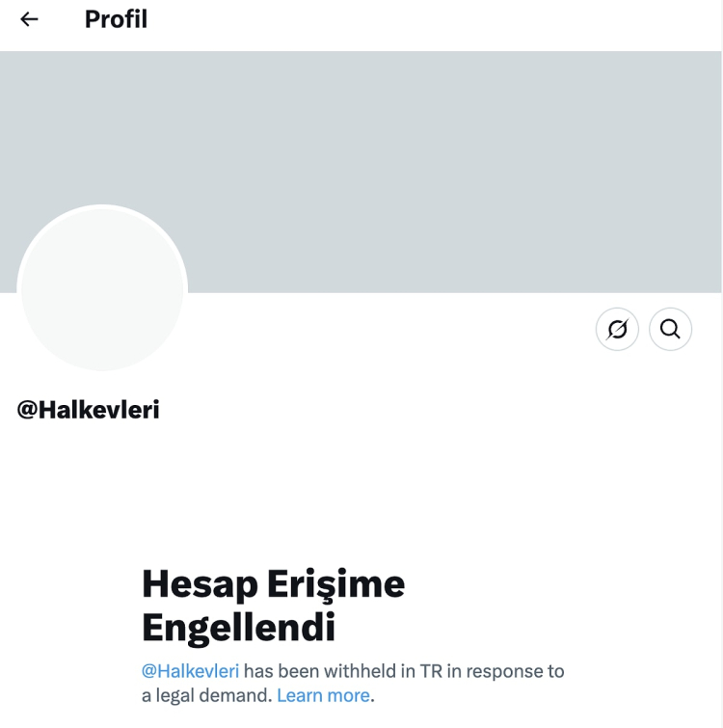723x728 pixels.
Task: Open the Learn more link
Action: coord(323,695)
